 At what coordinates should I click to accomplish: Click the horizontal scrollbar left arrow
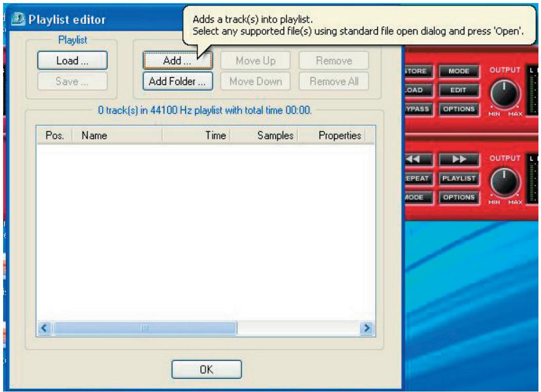[44, 328]
